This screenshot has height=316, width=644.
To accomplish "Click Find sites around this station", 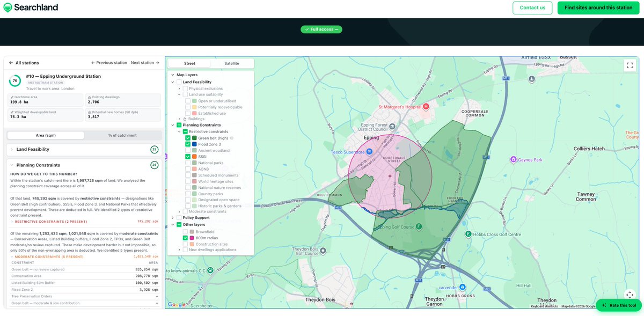I will coord(598,8).
